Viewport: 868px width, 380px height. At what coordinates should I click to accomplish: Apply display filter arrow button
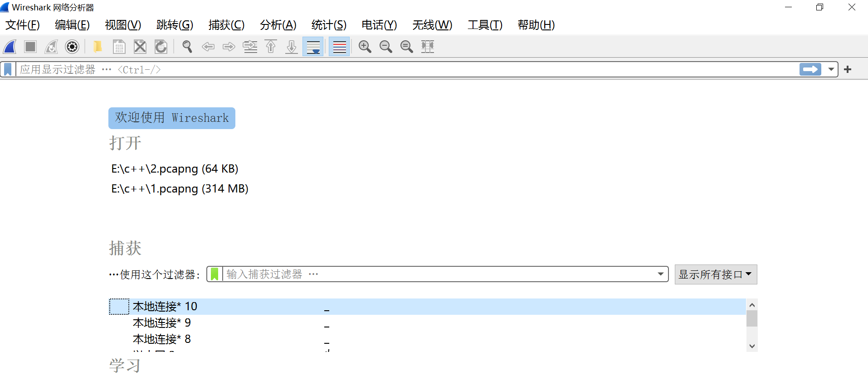tap(810, 69)
